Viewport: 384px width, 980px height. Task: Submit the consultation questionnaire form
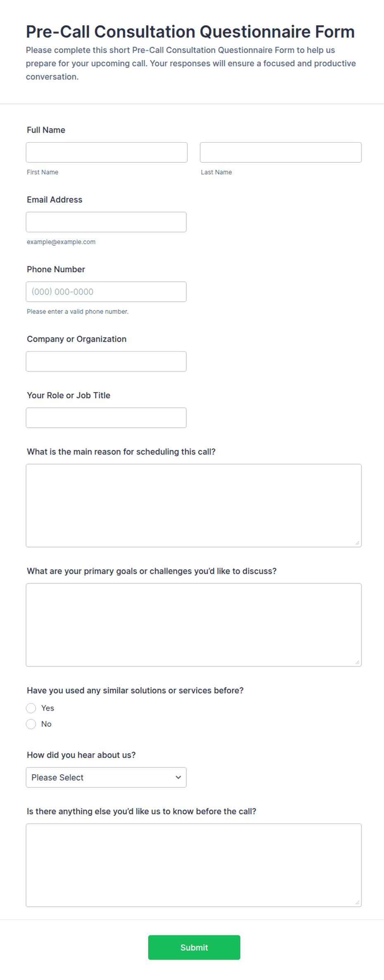194,947
